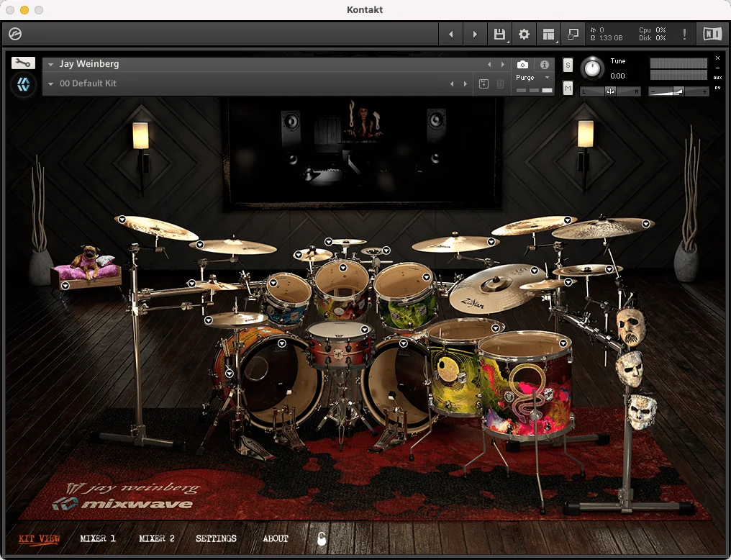Open dropdown on the center rack tom
This screenshot has width=731, height=560.
343,268
